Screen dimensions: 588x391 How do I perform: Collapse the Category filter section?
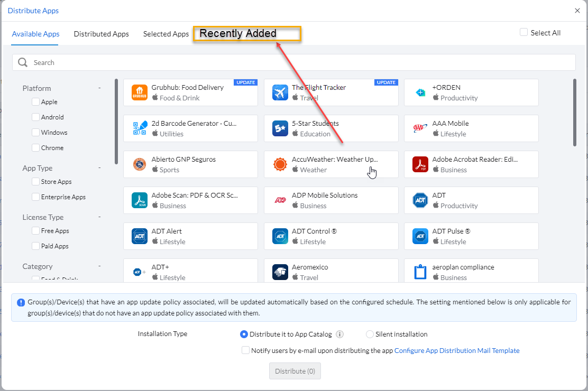(99, 266)
